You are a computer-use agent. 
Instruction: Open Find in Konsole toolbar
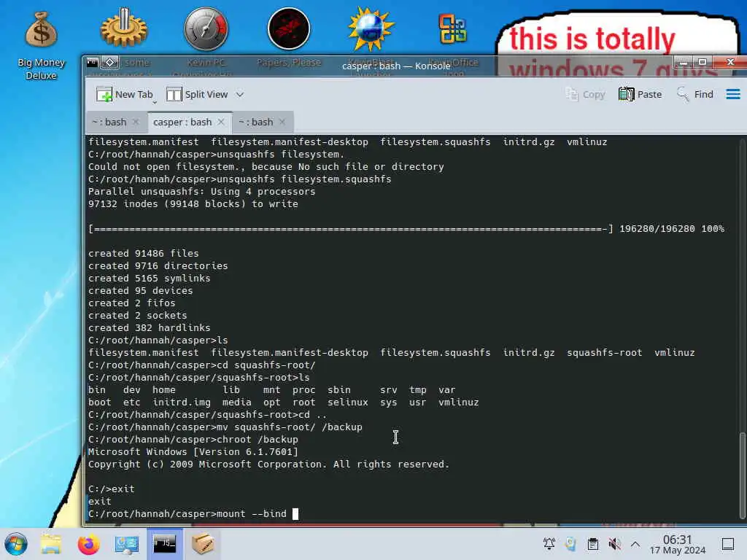click(694, 94)
